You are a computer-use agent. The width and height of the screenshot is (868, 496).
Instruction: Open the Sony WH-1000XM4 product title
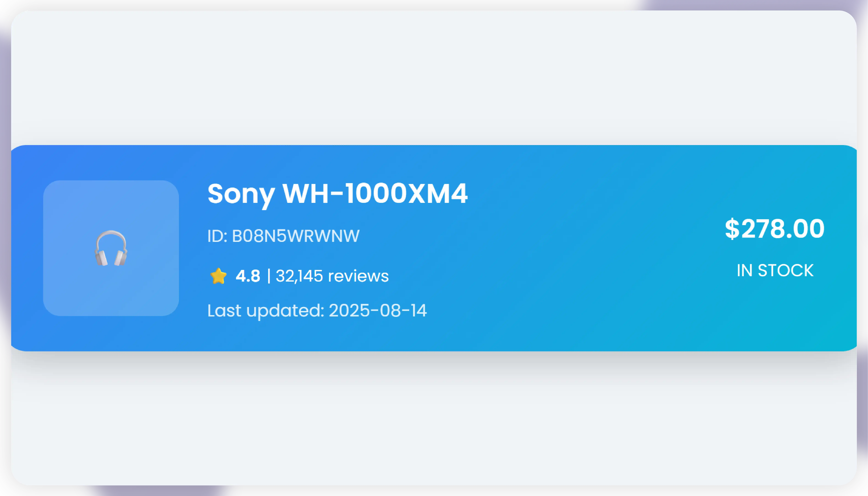(x=337, y=194)
